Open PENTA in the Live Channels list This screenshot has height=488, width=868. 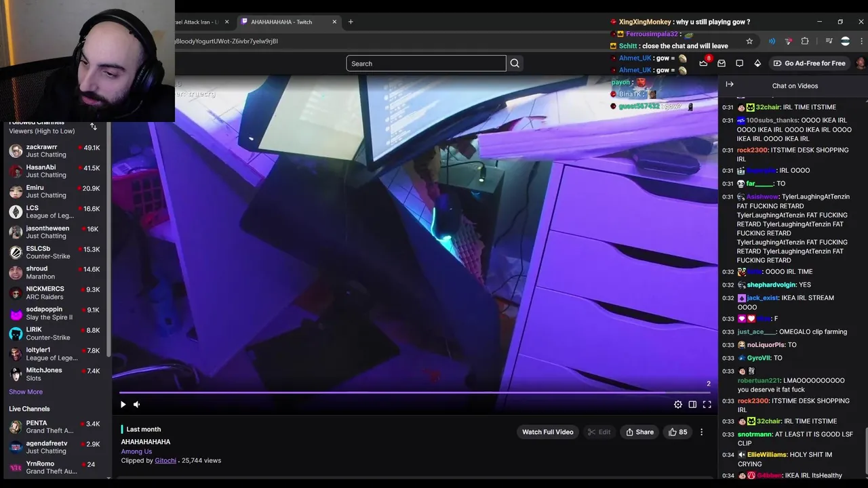point(56,427)
